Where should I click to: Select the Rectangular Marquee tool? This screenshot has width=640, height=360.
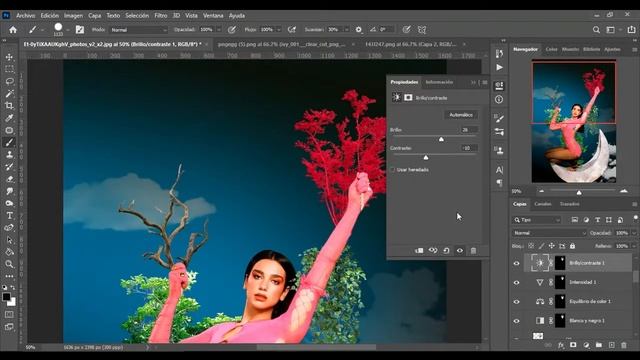[x=9, y=69]
